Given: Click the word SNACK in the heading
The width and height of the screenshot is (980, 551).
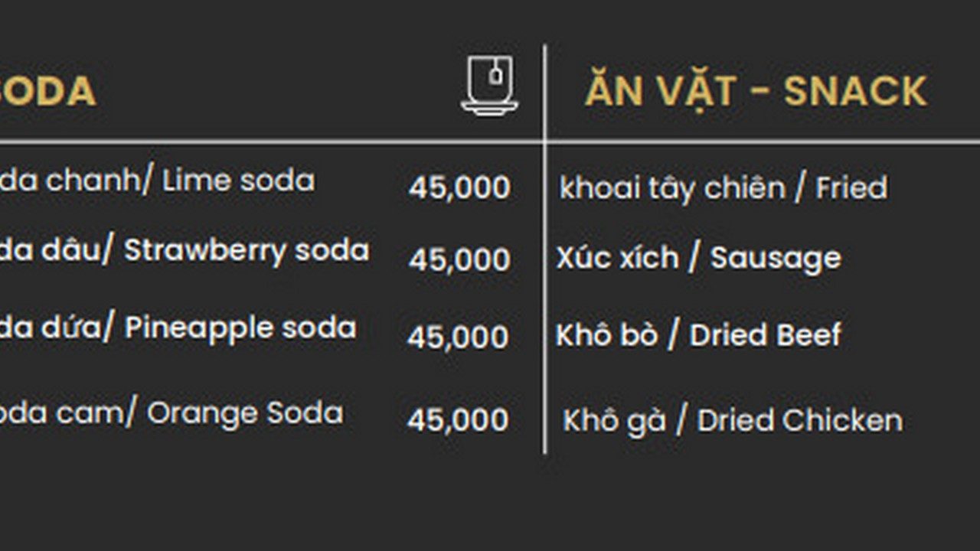Looking at the screenshot, I should (x=855, y=92).
